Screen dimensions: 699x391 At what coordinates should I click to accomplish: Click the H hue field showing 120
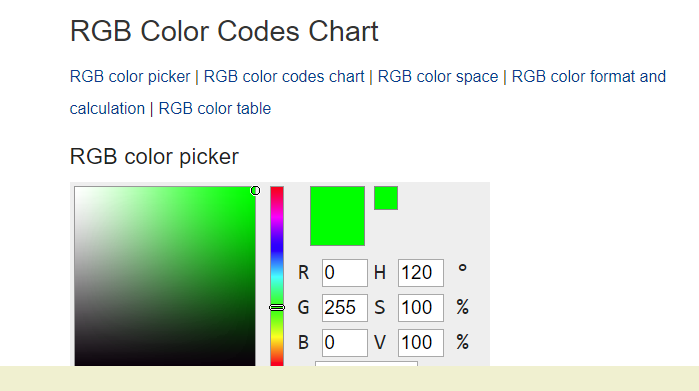[420, 272]
